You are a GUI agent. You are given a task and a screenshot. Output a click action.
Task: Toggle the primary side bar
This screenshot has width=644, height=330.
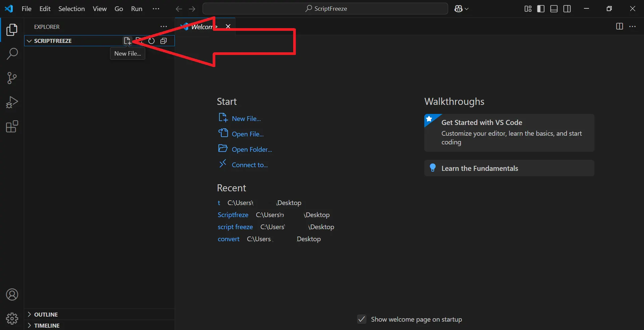(x=541, y=9)
